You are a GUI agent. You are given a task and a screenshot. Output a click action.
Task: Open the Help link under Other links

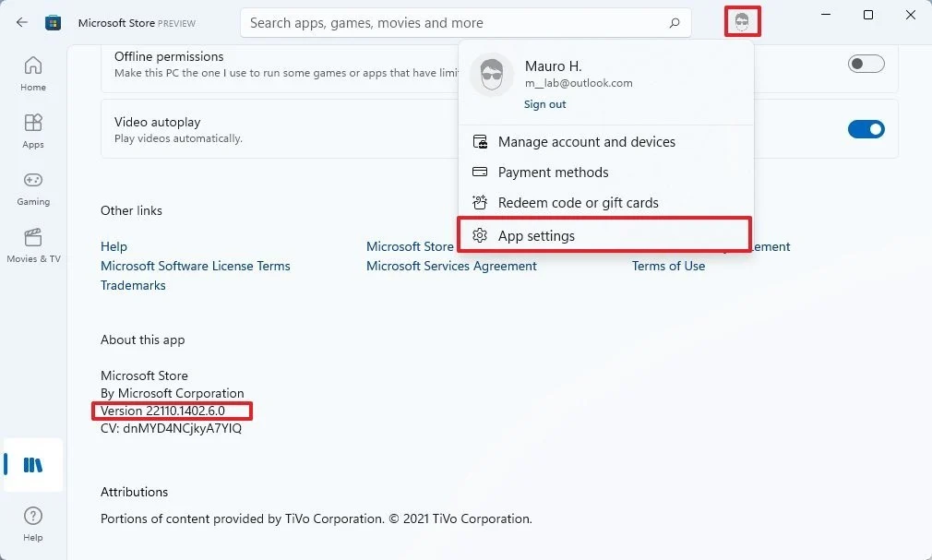tap(114, 246)
